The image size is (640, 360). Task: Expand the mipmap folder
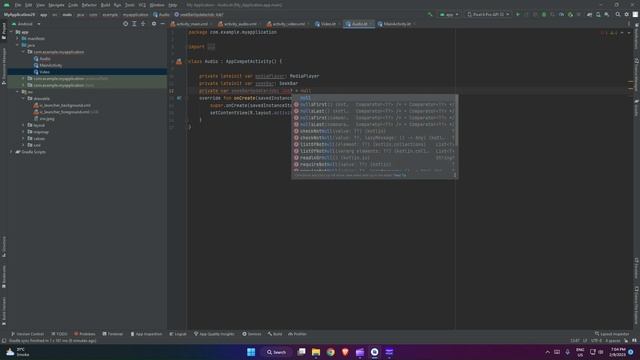tap(24, 132)
